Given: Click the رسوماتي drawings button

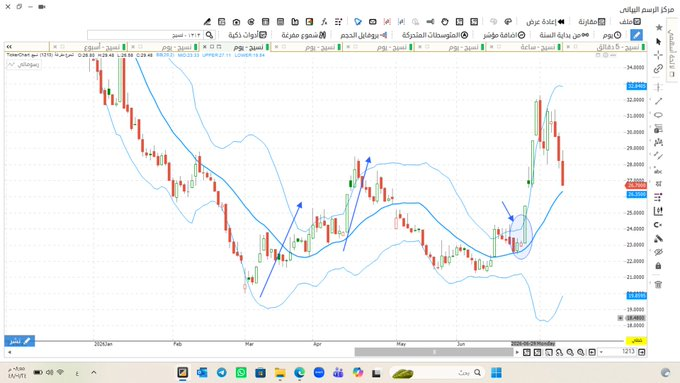Looking at the screenshot, I should 24,64.
